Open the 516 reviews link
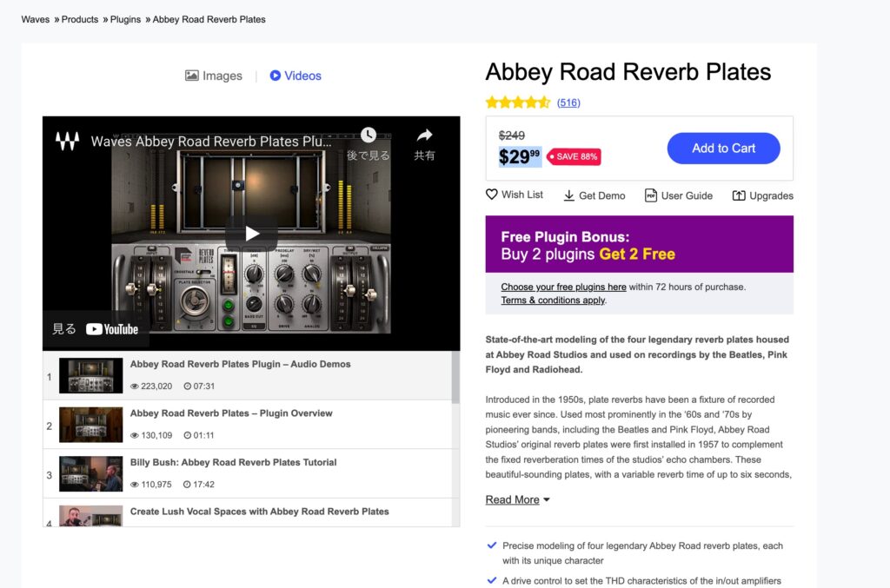Viewport: 890px width, 588px height. pos(568,102)
